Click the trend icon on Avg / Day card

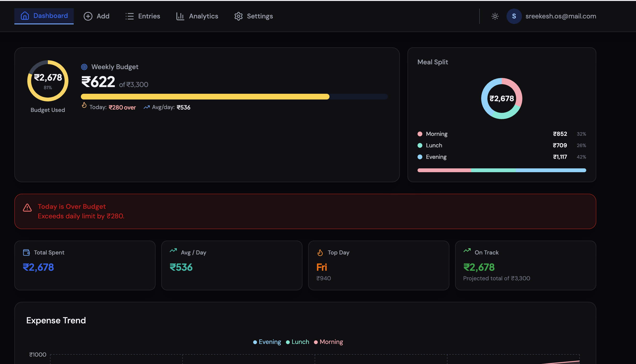click(173, 250)
